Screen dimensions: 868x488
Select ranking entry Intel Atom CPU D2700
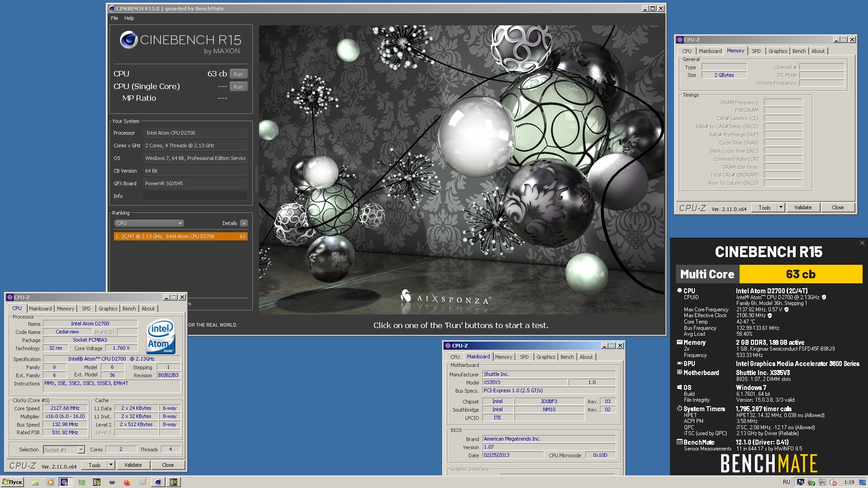click(x=180, y=236)
